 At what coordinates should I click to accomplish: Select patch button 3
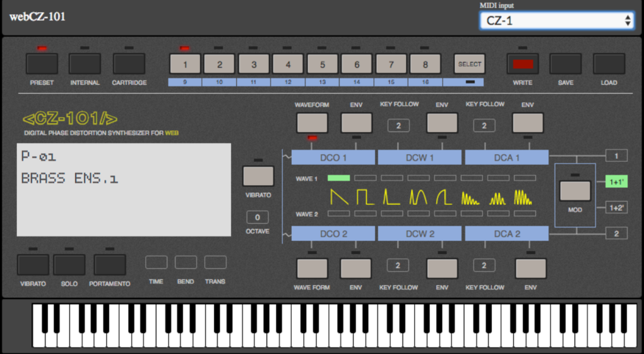[x=254, y=64]
